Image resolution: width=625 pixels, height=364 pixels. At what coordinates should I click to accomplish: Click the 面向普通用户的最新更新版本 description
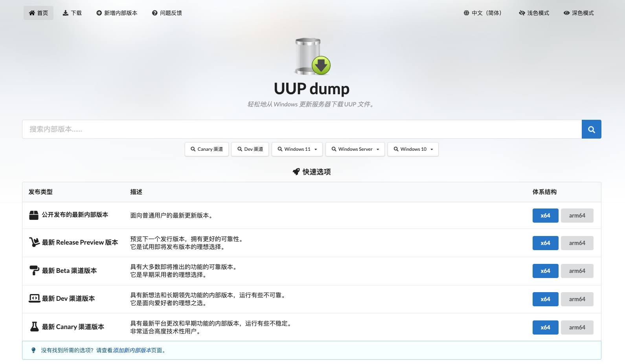(x=172, y=216)
